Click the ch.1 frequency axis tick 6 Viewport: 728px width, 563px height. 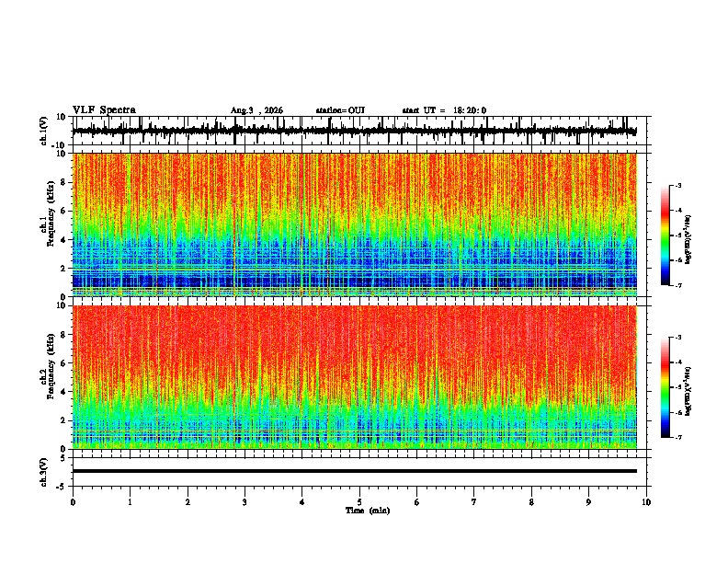click(63, 211)
